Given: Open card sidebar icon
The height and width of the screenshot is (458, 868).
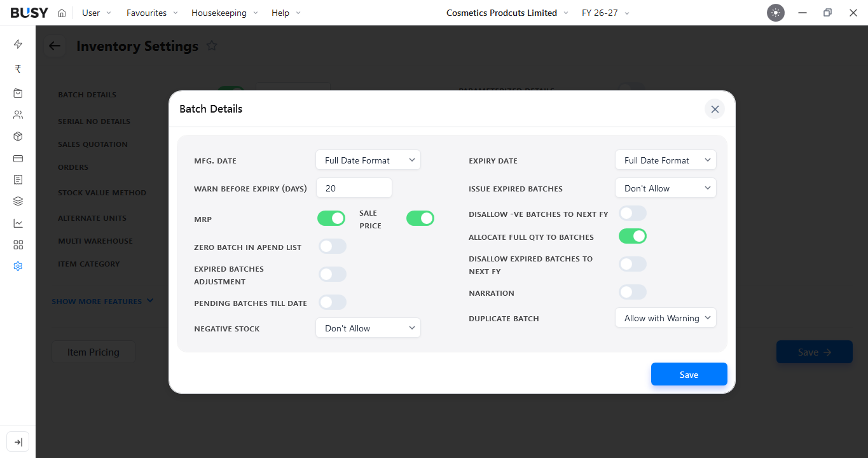Looking at the screenshot, I should click(18, 158).
